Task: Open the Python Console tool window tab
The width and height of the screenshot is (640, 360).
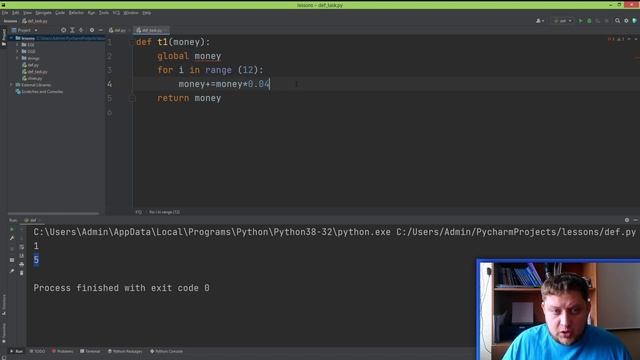Action: (167, 351)
